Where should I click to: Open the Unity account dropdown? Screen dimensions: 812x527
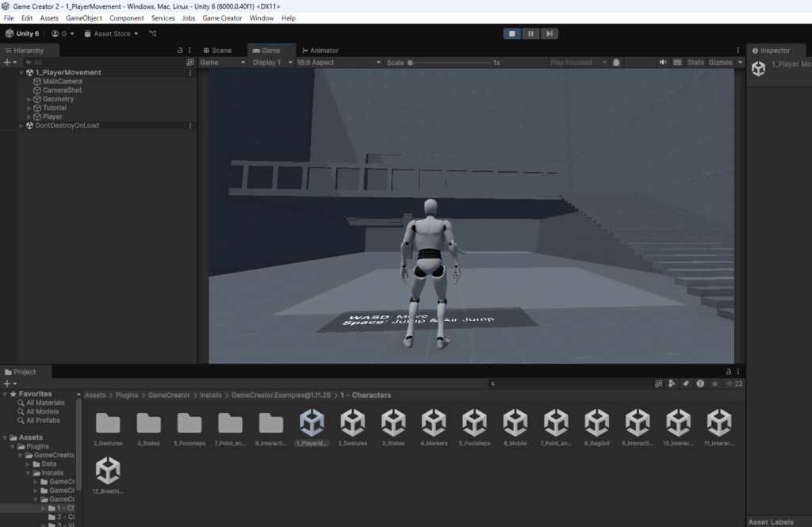(63, 33)
